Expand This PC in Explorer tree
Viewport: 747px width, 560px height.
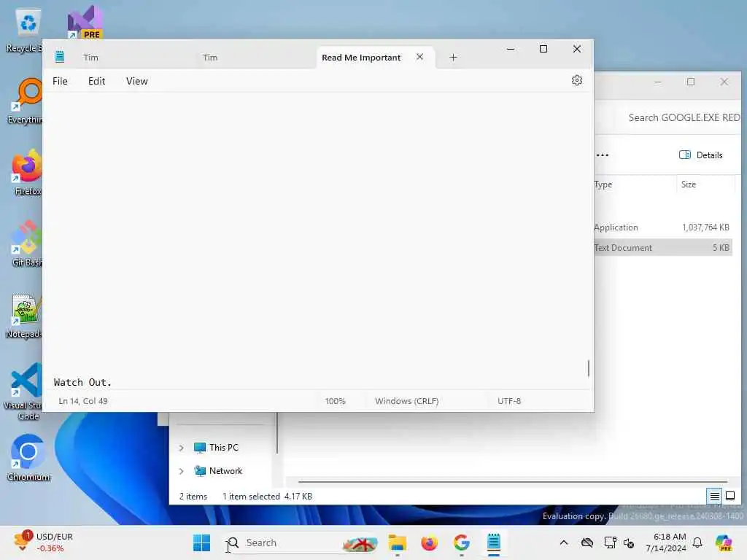(x=181, y=448)
